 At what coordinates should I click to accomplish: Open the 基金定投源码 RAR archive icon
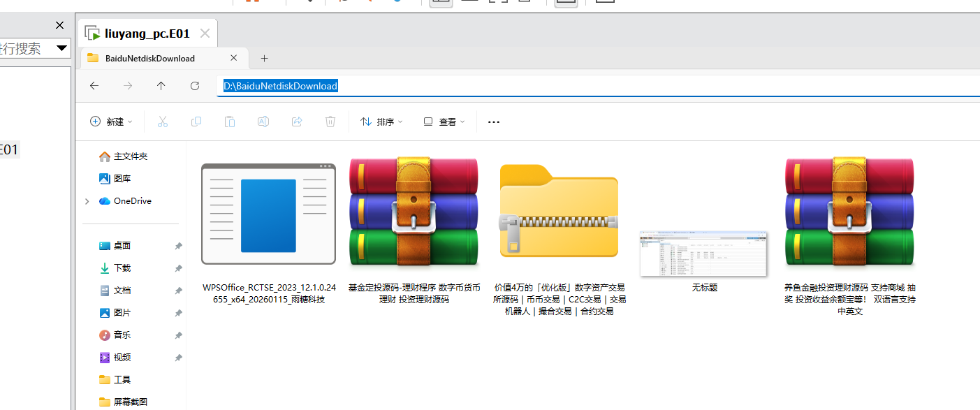[x=414, y=212]
